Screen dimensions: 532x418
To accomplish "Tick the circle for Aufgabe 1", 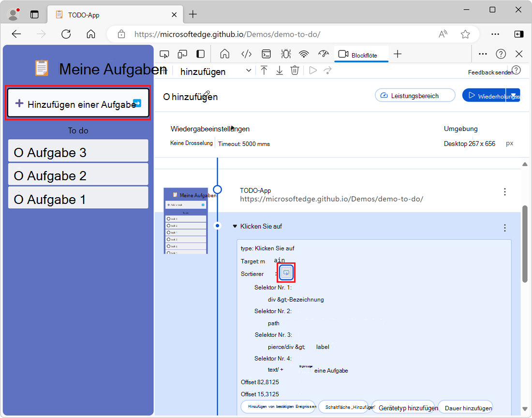I will [x=19, y=200].
